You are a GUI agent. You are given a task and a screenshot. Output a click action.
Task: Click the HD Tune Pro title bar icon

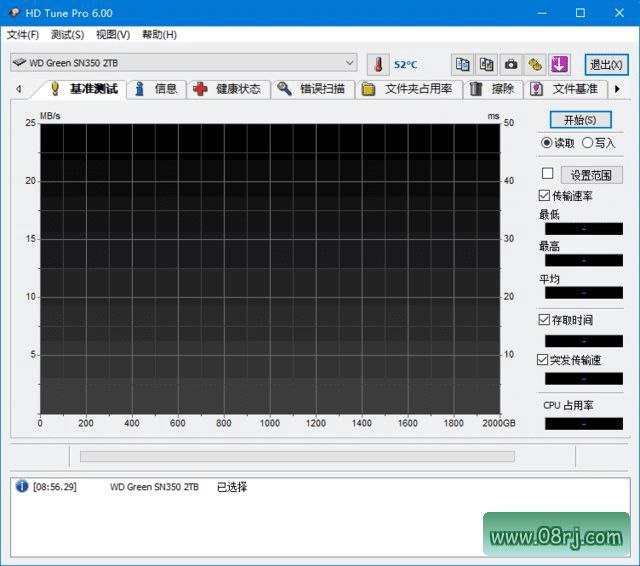point(14,13)
